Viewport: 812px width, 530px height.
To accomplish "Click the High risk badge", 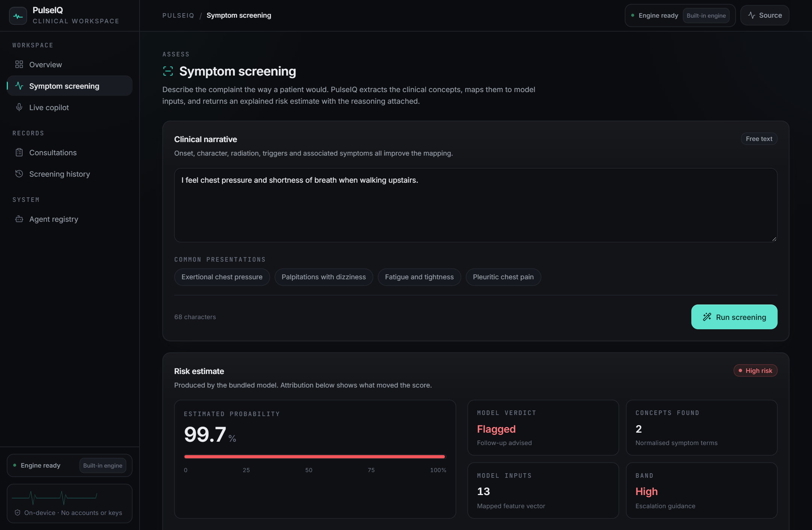I will pos(755,371).
